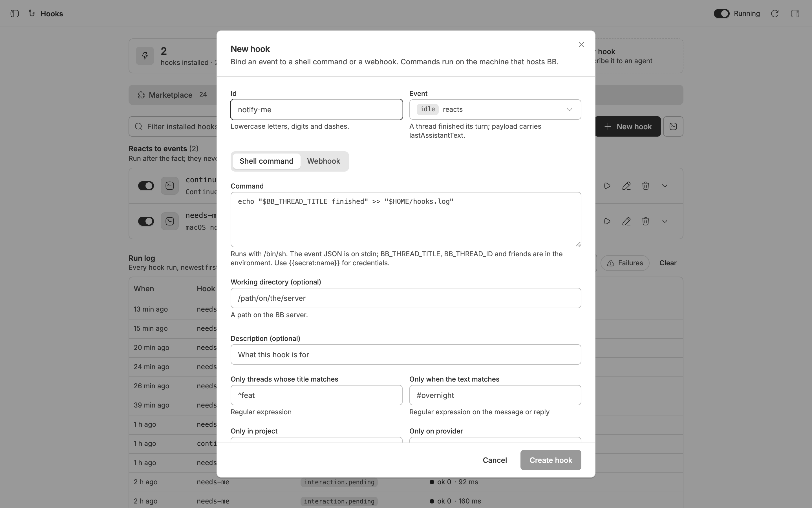The height and width of the screenshot is (508, 812).
Task: Close the New hook dialog
Action: point(581,45)
